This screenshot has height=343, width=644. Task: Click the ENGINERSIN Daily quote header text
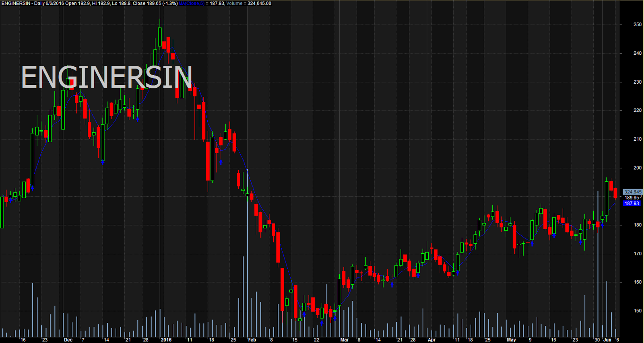click(89, 3)
